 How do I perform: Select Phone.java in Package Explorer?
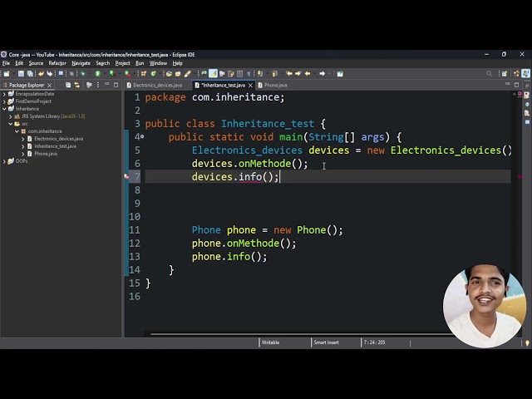(46, 154)
